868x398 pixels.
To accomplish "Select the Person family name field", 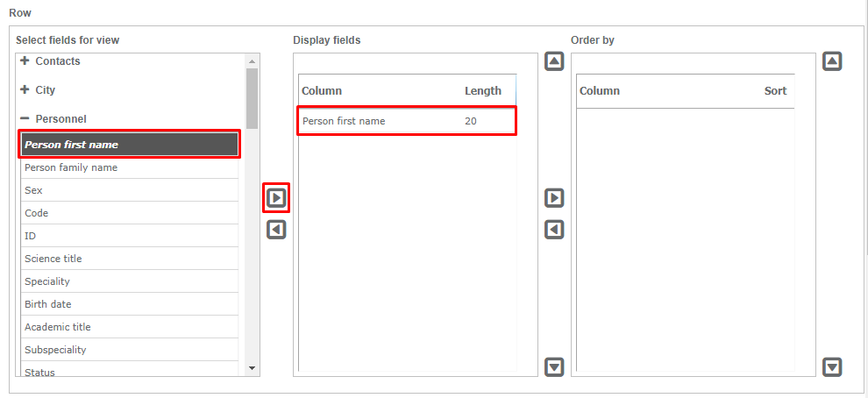I will pyautogui.click(x=71, y=167).
